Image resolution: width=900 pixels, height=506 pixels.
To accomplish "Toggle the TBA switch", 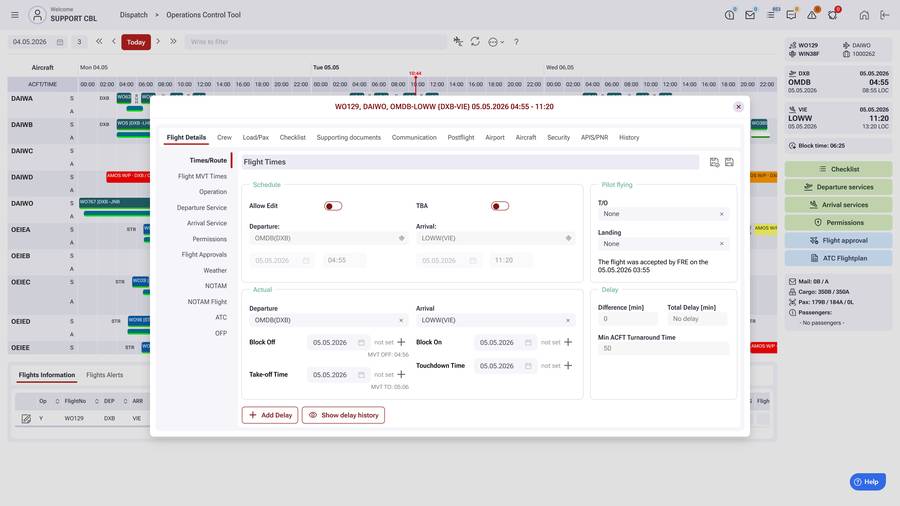I will [500, 206].
